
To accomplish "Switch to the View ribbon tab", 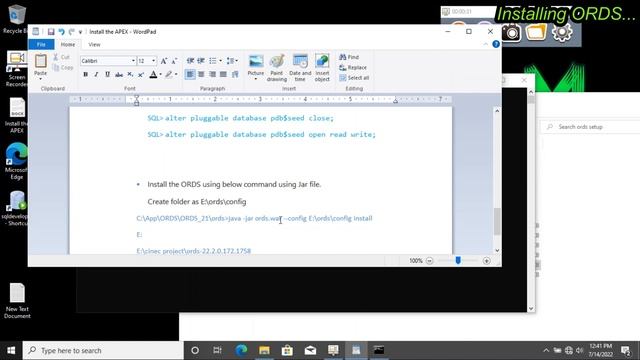I will tap(94, 44).
